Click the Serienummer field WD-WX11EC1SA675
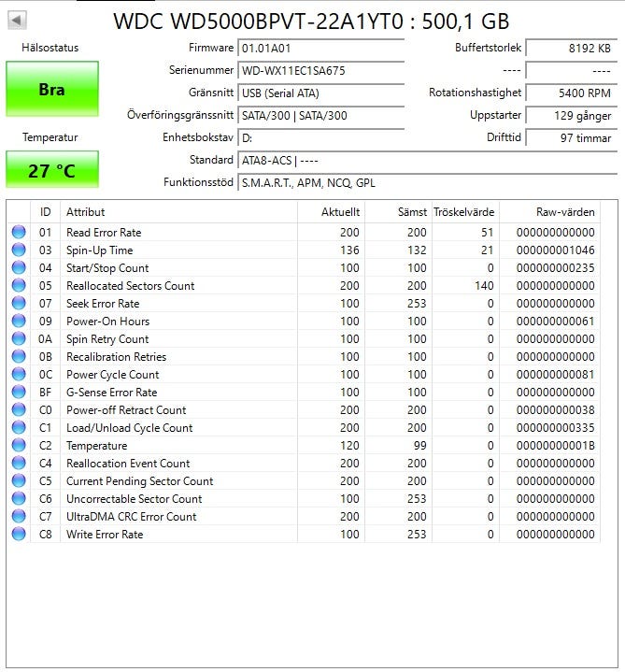 pyautogui.click(x=320, y=70)
